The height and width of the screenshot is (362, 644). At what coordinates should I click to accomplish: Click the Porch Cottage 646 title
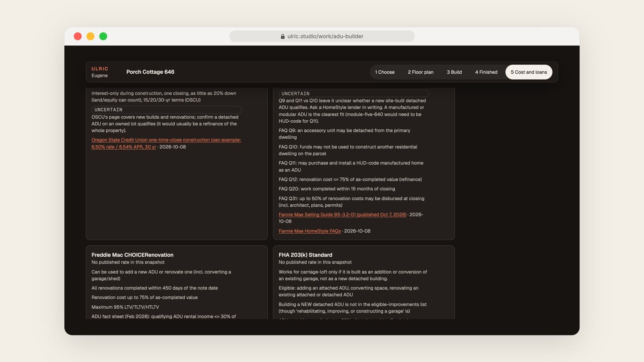[x=150, y=72]
